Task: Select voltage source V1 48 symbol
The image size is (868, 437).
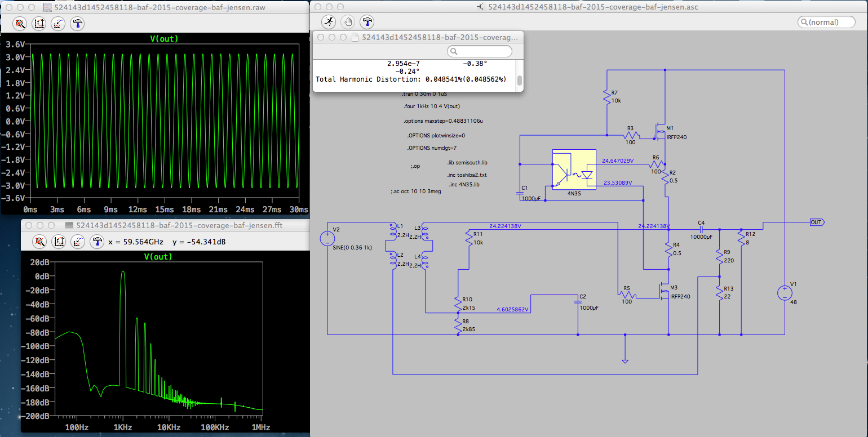Action: click(785, 293)
